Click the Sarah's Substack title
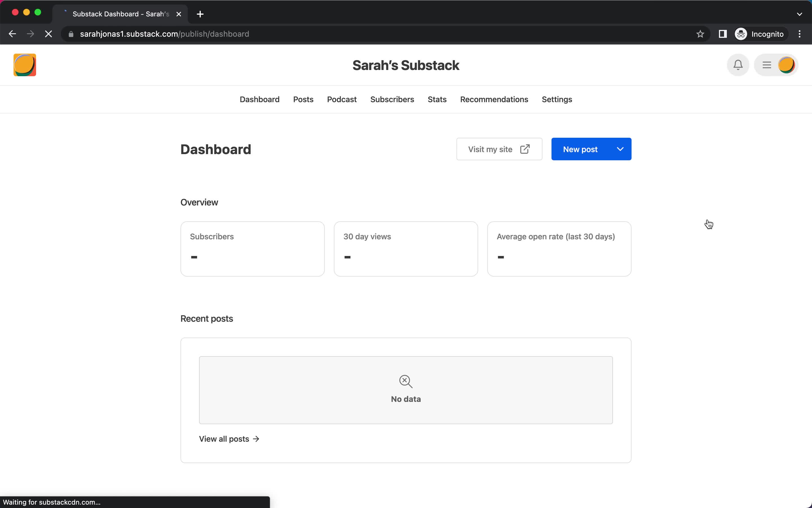This screenshot has height=508, width=812. click(406, 65)
